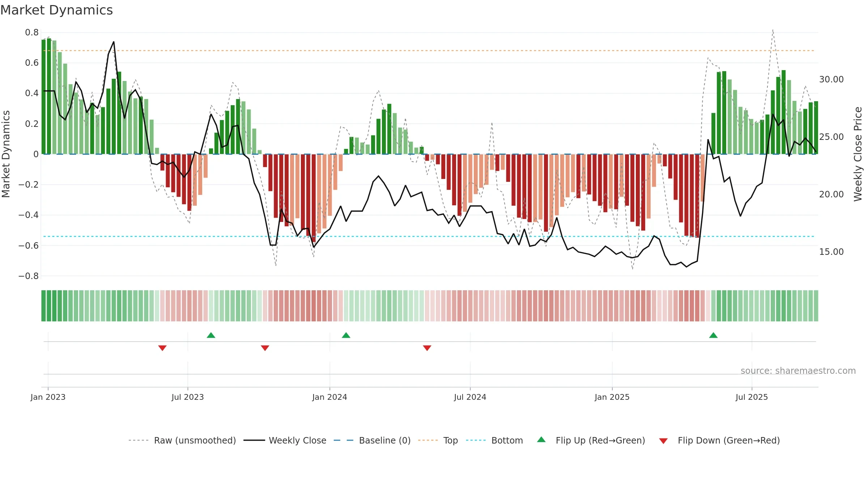Click the Jan 2024 axis label
This screenshot has width=868, height=488.
pos(330,397)
